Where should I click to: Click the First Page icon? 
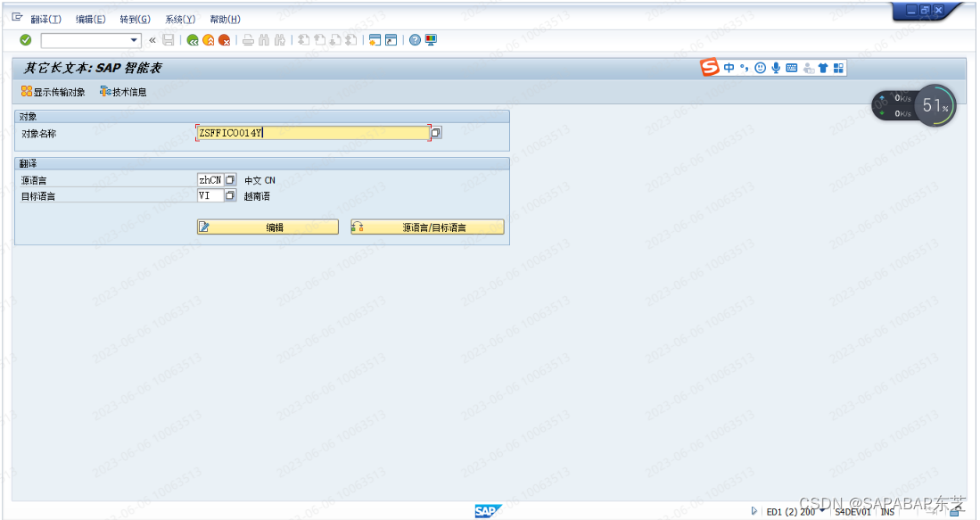[x=304, y=40]
